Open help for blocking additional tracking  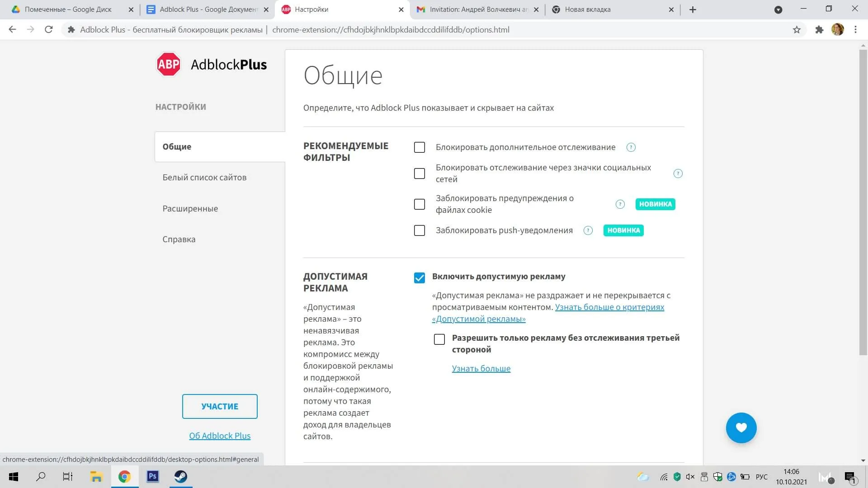click(631, 147)
